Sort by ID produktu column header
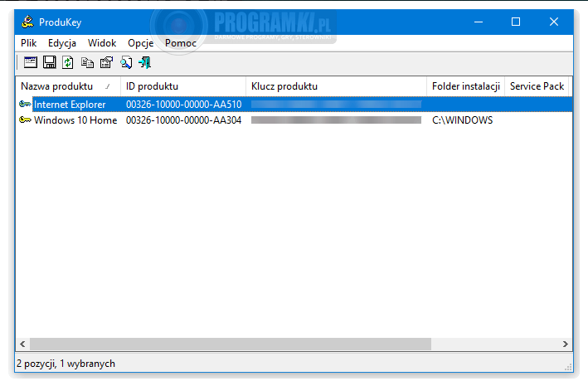This screenshot has height=386, width=588. coord(183,86)
